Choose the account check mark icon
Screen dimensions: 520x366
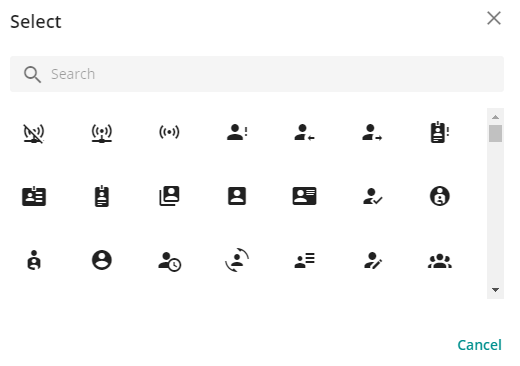[x=372, y=196]
